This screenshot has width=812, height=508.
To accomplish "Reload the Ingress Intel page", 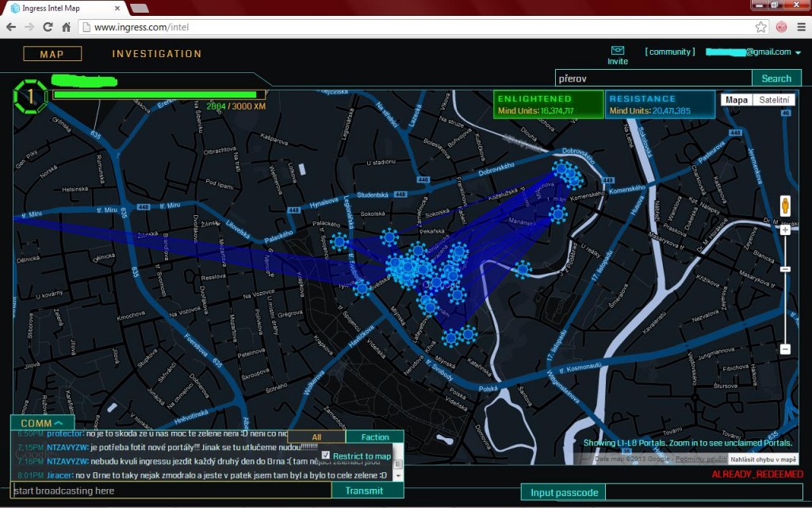I will 48,27.
